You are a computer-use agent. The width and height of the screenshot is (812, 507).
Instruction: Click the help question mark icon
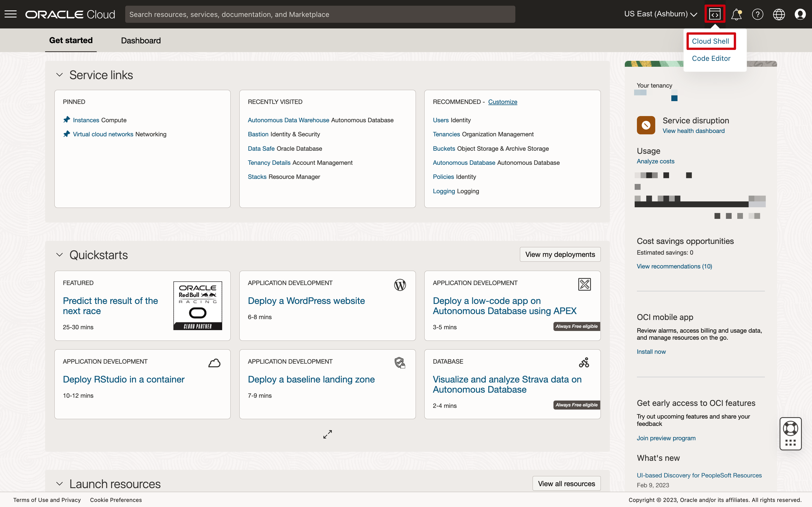click(757, 14)
